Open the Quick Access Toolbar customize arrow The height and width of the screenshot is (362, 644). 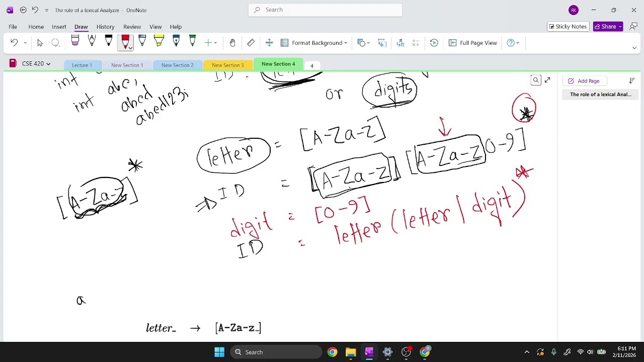click(x=47, y=10)
